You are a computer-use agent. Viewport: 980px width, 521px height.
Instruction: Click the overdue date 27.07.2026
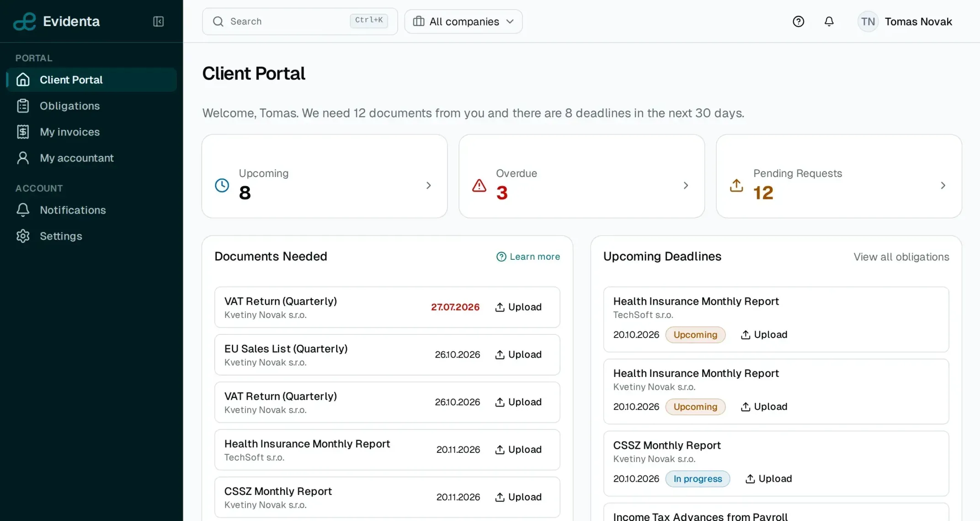[455, 307]
